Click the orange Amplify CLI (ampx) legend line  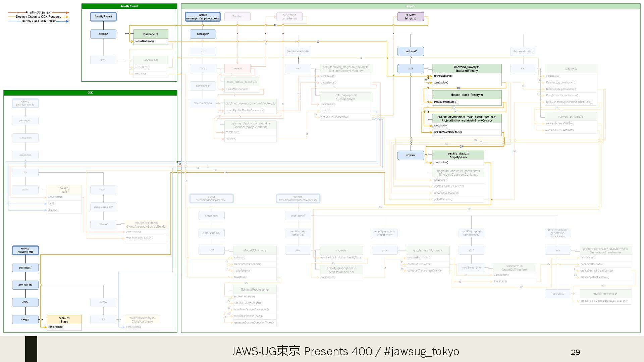pos(38,12)
